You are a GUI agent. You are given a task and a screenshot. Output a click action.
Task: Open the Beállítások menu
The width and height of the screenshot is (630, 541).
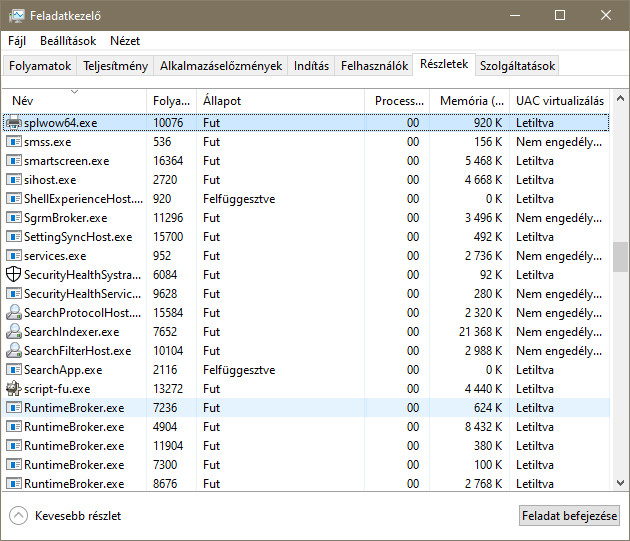68,41
